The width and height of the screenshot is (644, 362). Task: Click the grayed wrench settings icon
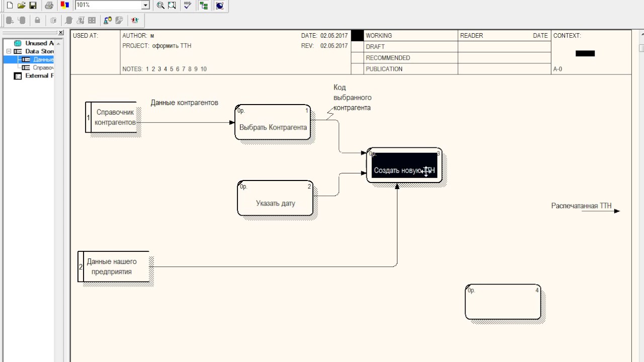(119, 20)
